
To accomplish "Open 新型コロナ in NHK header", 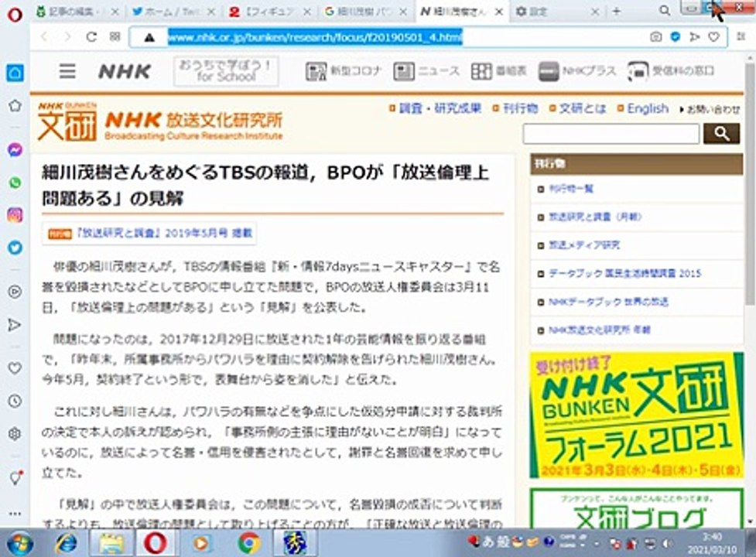I will 344,71.
